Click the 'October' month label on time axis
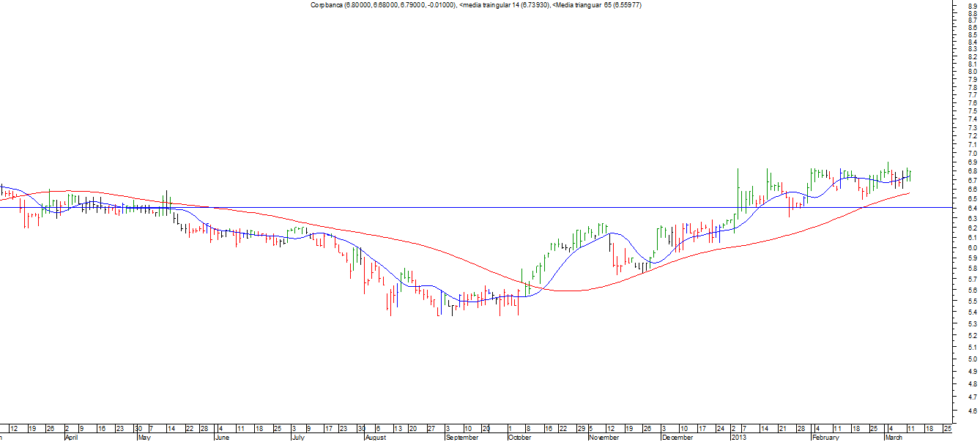980x442 pixels. [519, 437]
